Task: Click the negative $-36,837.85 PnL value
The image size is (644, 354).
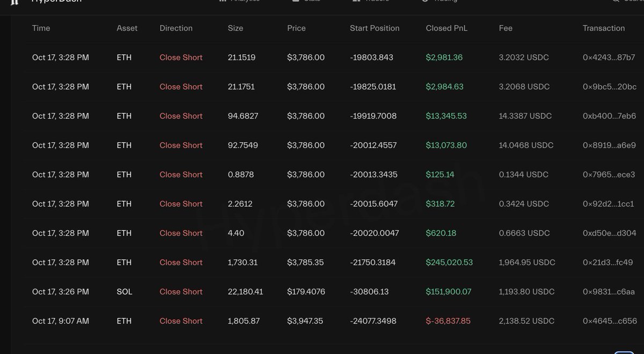Action: click(448, 321)
